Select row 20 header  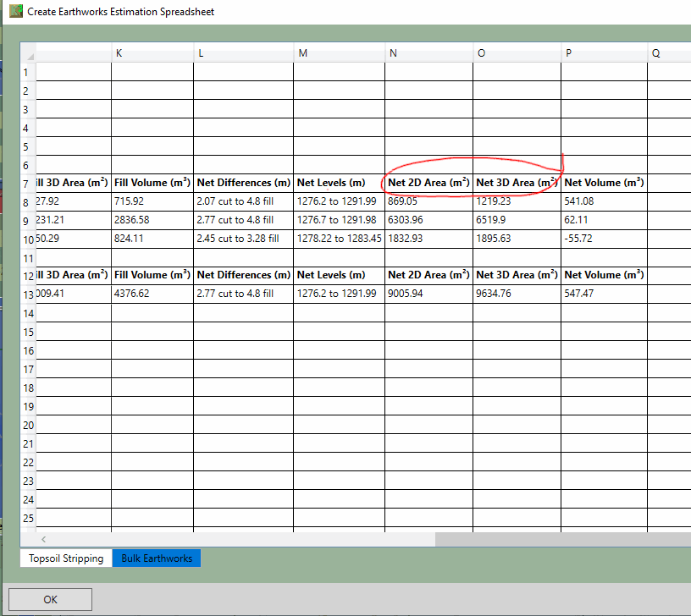28,425
